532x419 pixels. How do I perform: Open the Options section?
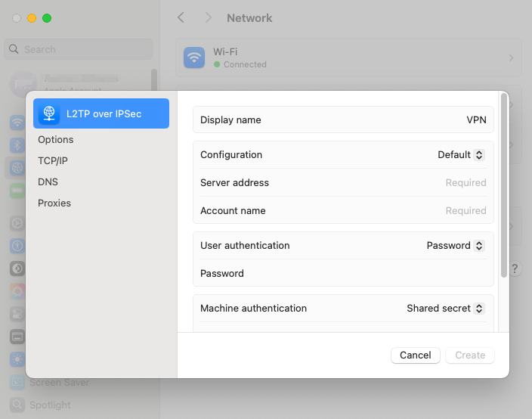(56, 140)
